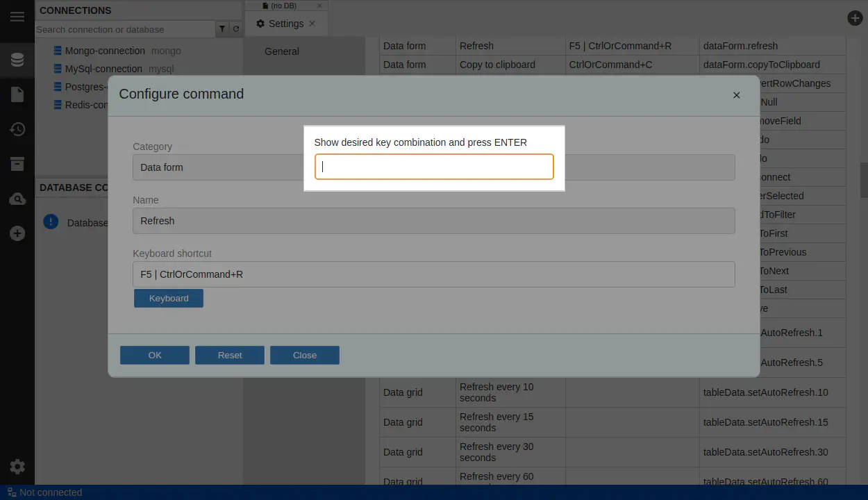Open the hamburger menu in sidebar
Image resolution: width=868 pixels, height=500 pixels.
[x=17, y=17]
